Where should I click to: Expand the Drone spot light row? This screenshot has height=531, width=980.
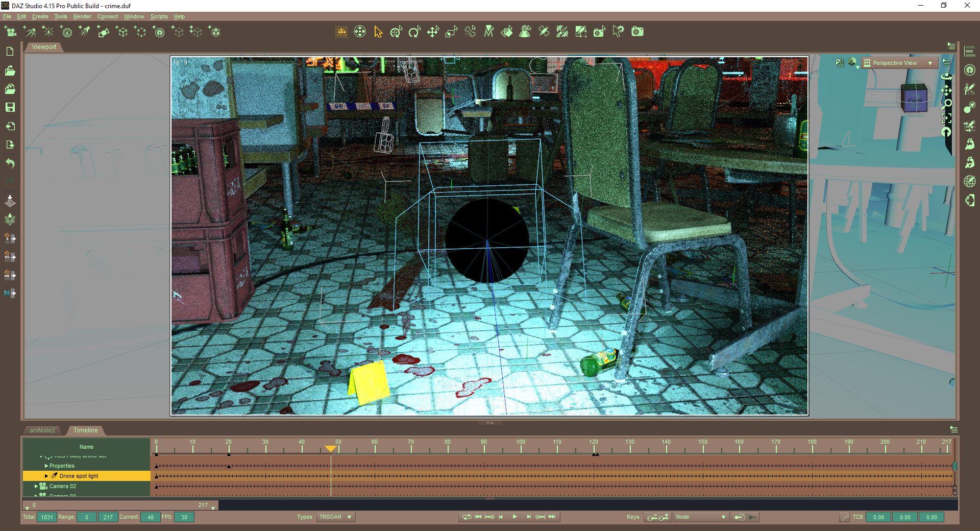[x=46, y=476]
